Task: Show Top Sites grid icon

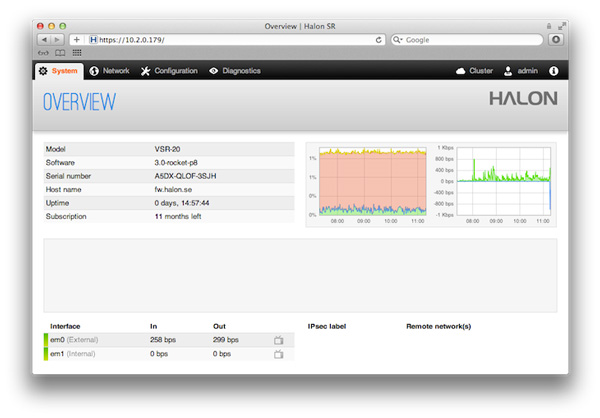Action: tap(77, 53)
